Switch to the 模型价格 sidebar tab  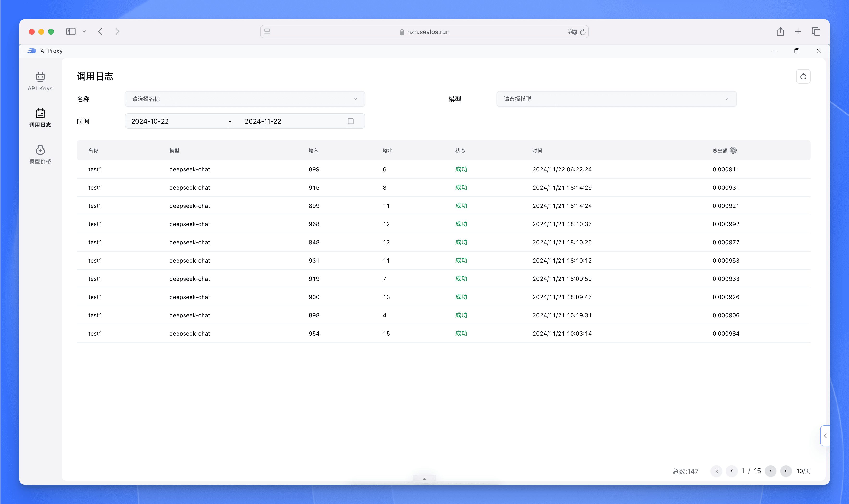pyautogui.click(x=40, y=155)
